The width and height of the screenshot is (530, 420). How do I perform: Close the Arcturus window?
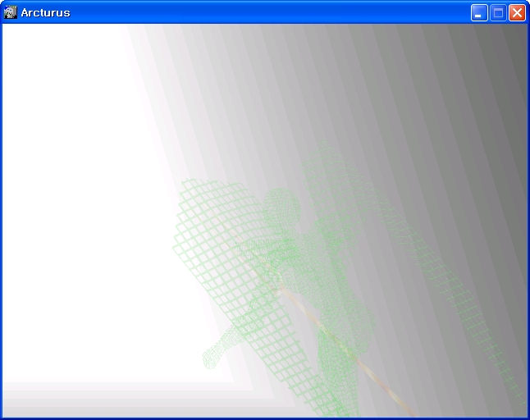point(517,12)
